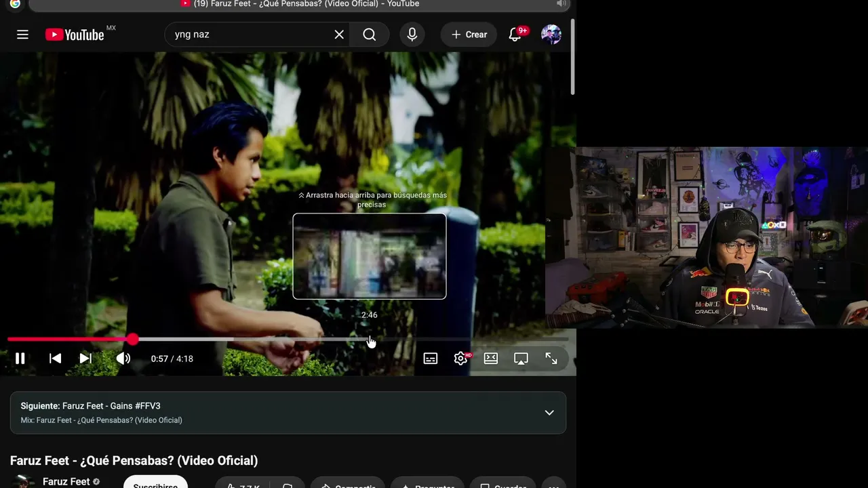Toggle subtitles on the player
Screen dimensions: 868x488
pos(431,359)
